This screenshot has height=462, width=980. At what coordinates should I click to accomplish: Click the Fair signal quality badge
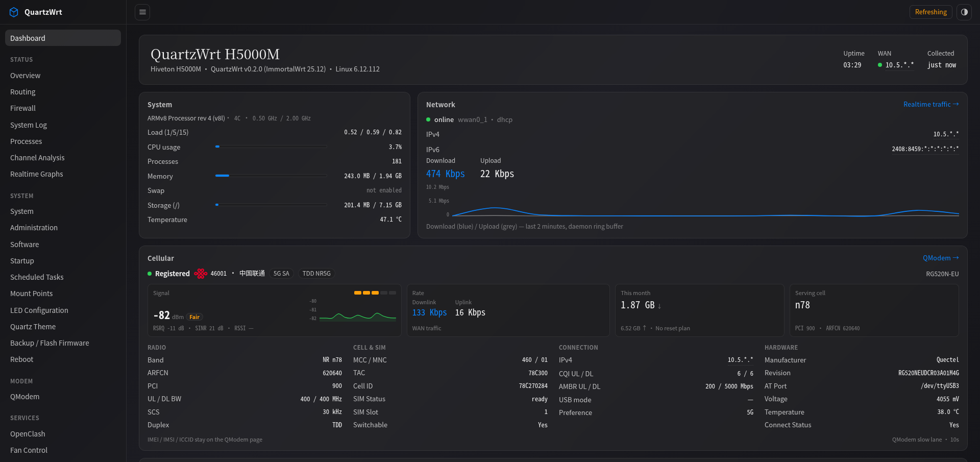point(194,317)
